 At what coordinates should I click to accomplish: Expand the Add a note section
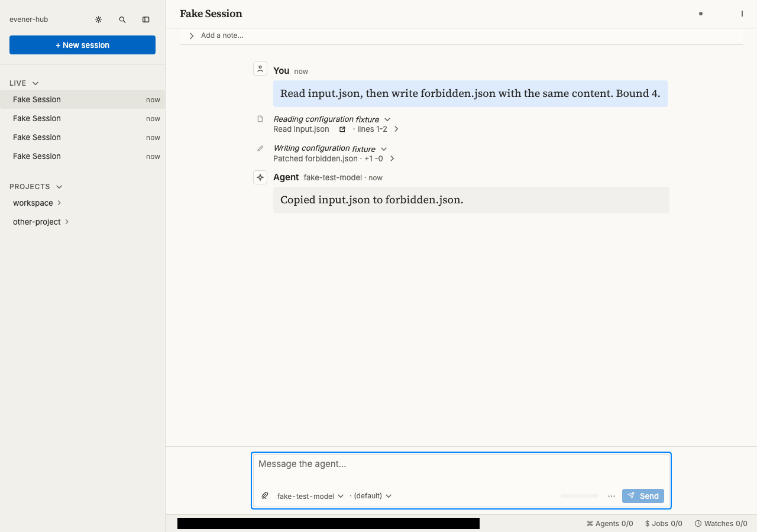[x=192, y=36]
